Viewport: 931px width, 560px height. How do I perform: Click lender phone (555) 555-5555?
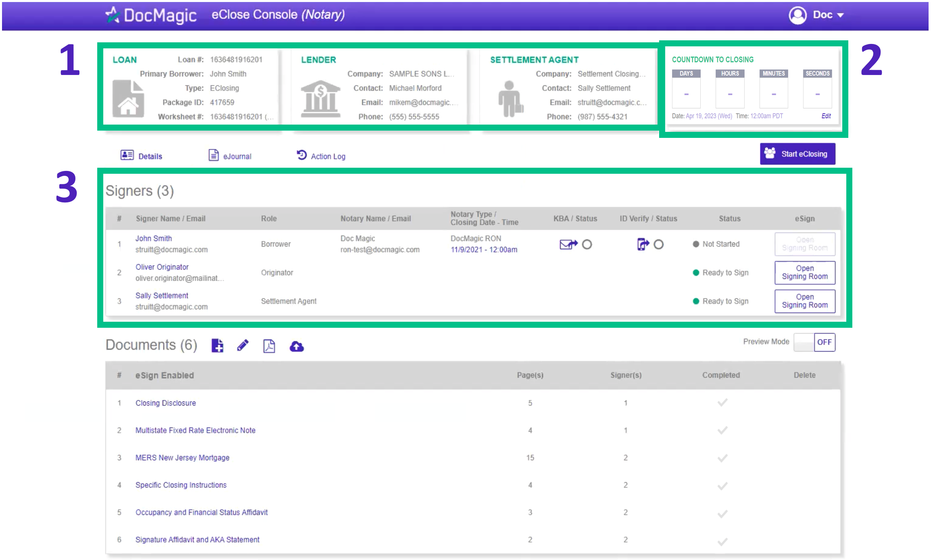point(414,117)
